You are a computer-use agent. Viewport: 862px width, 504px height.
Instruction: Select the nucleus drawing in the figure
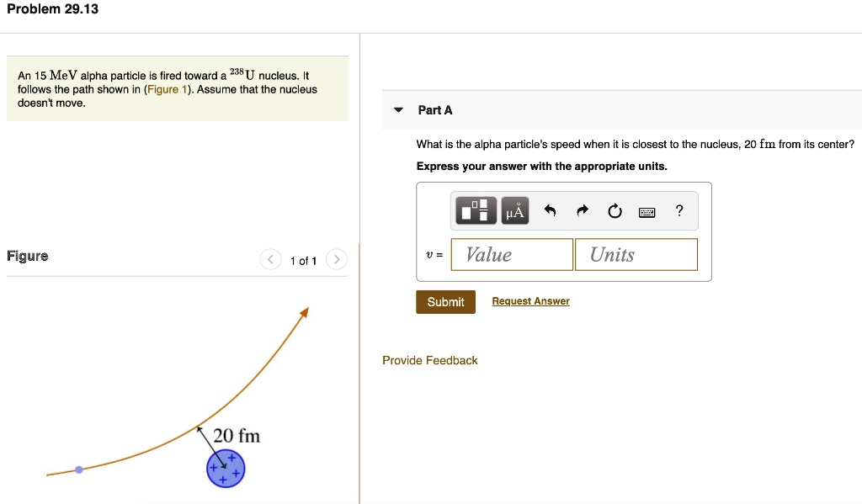(x=224, y=469)
